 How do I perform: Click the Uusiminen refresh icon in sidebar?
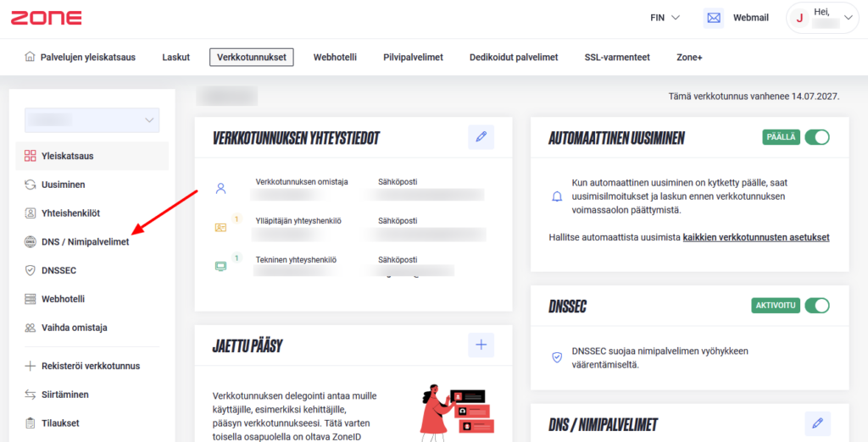[31, 185]
